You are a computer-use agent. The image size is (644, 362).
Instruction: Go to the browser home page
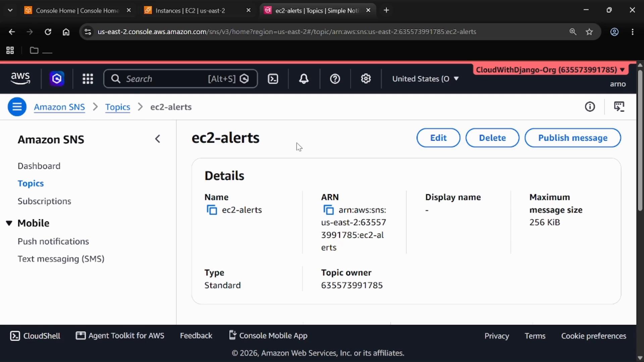click(66, 32)
